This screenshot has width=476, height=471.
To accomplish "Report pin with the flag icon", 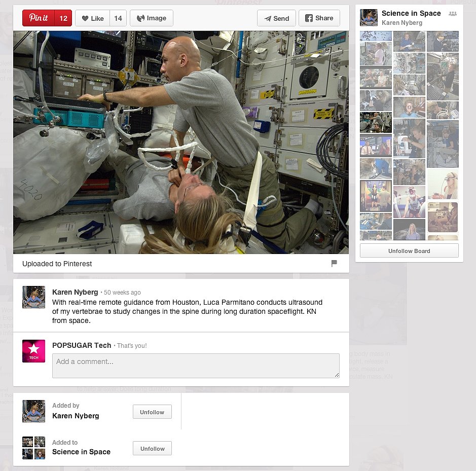I will [334, 263].
